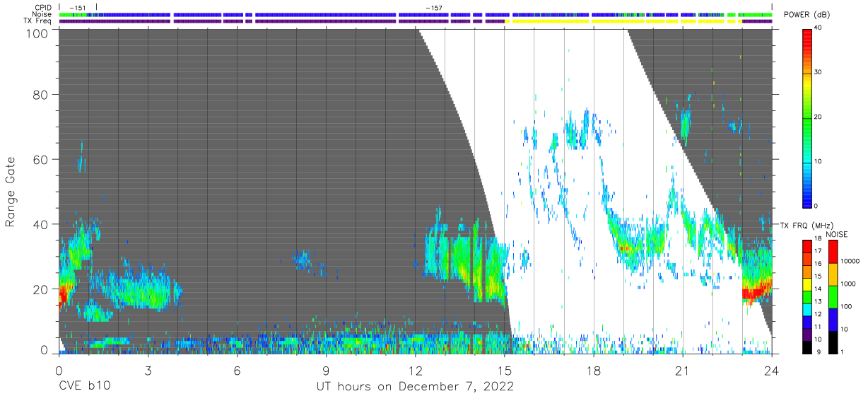Select the CPID value -157
Viewport: 868px width, 401px height.
tap(434, 8)
